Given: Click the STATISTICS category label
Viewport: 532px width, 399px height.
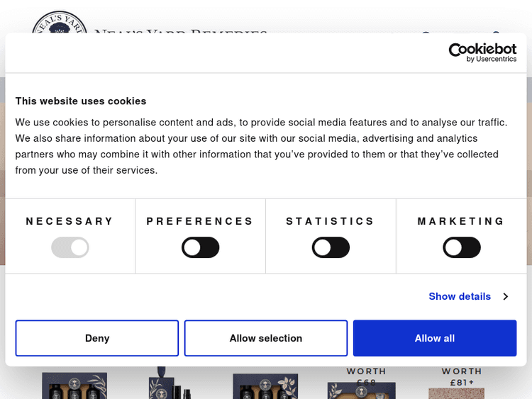Looking at the screenshot, I should (331, 221).
